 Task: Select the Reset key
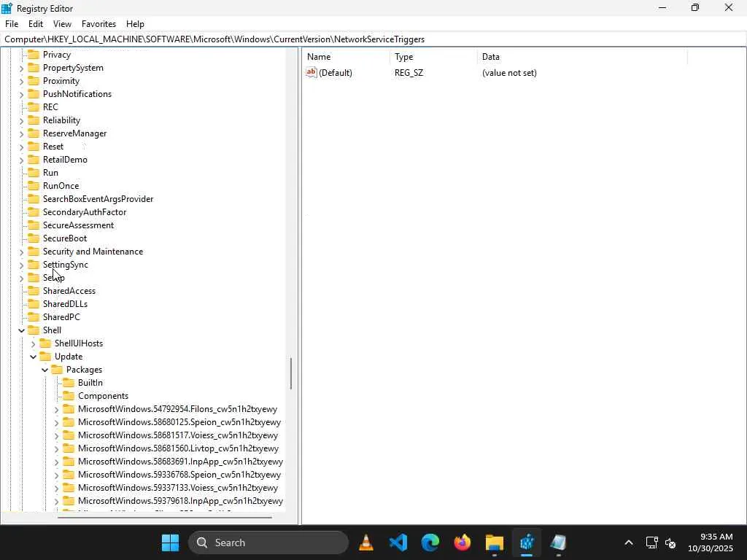coord(53,146)
